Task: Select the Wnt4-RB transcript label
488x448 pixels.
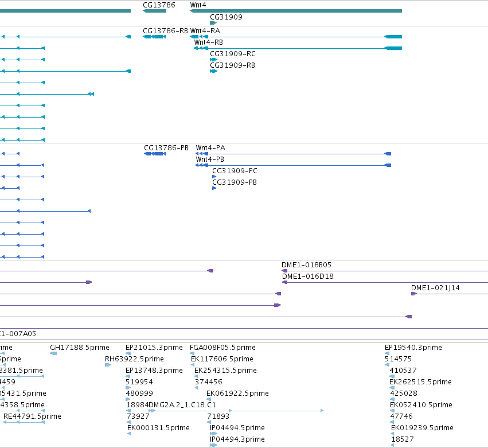Action: tap(209, 42)
